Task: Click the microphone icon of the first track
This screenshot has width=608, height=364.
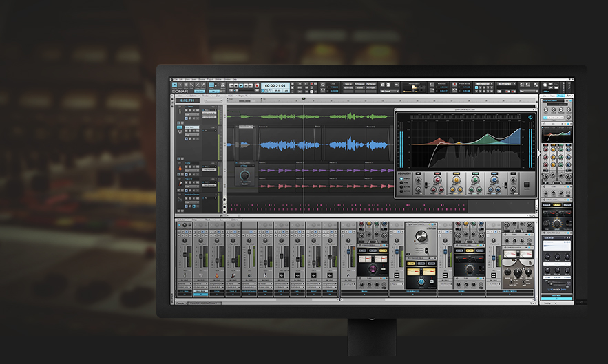Action: [180, 111]
